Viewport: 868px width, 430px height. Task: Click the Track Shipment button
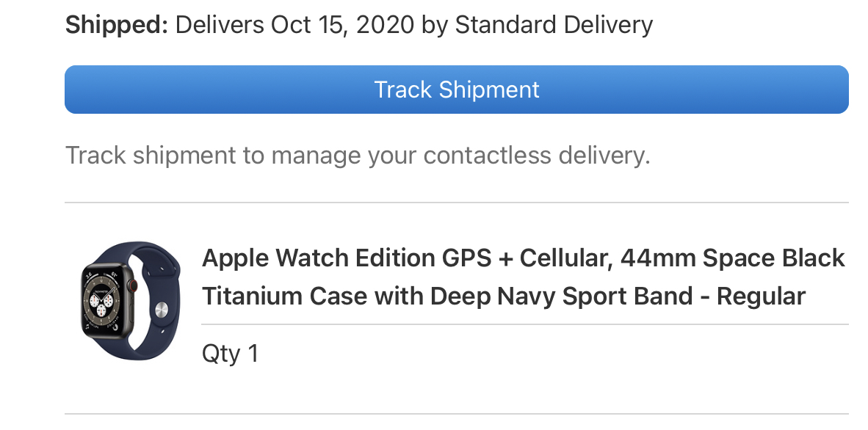(x=456, y=90)
